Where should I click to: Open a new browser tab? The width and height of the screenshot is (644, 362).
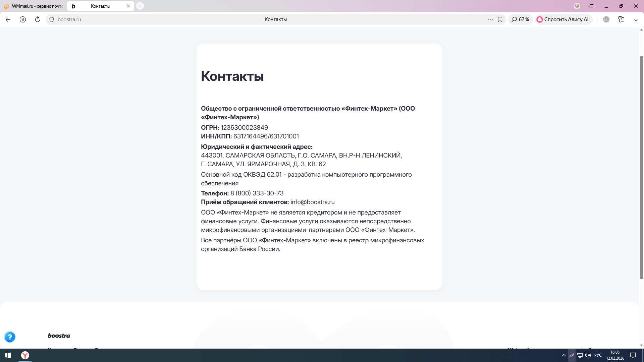[140, 6]
